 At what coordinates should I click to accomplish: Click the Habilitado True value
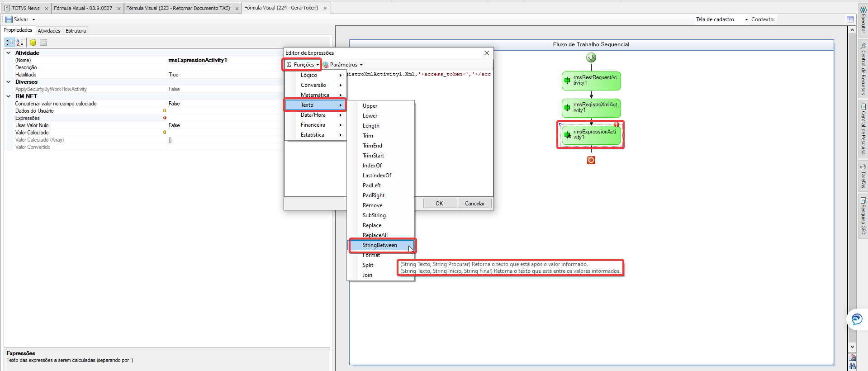coord(174,75)
